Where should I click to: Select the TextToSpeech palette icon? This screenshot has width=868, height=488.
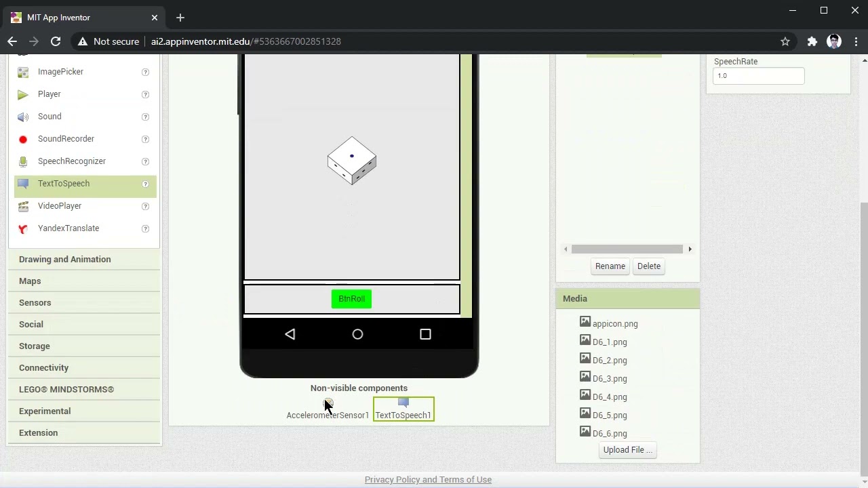pyautogui.click(x=23, y=184)
